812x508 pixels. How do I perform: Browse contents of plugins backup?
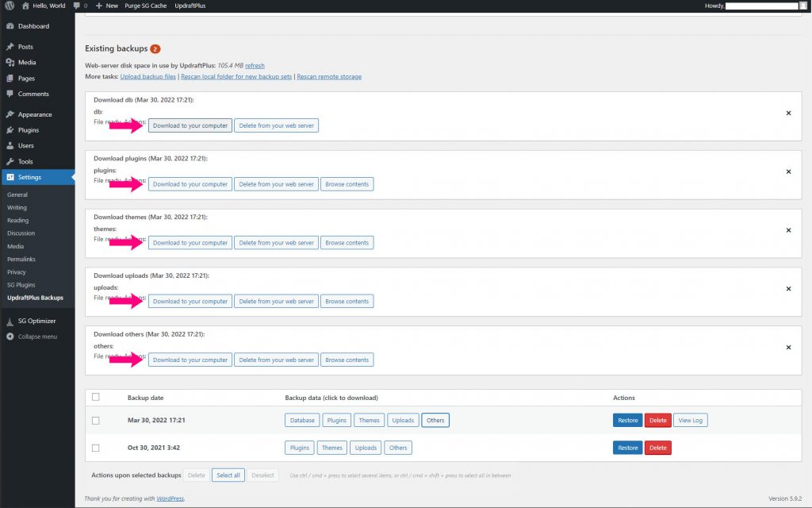347,184
